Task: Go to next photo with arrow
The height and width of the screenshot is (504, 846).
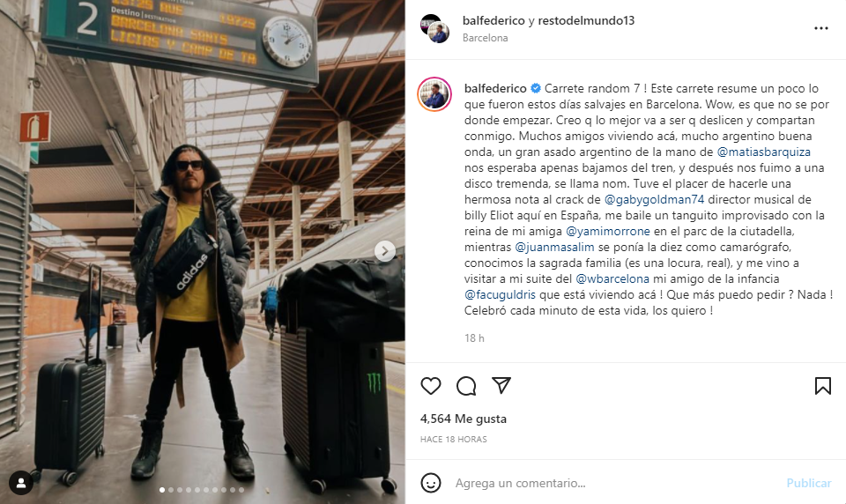Action: pos(385,251)
